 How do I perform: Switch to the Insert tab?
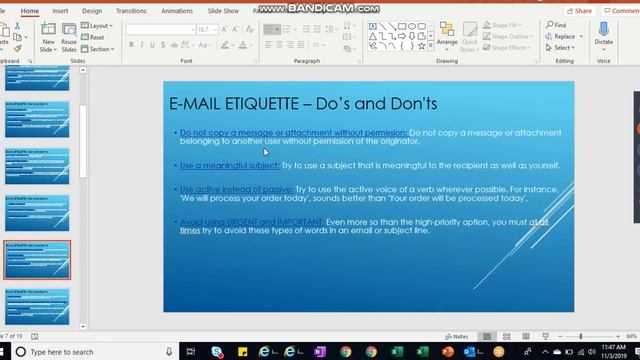coord(60,11)
